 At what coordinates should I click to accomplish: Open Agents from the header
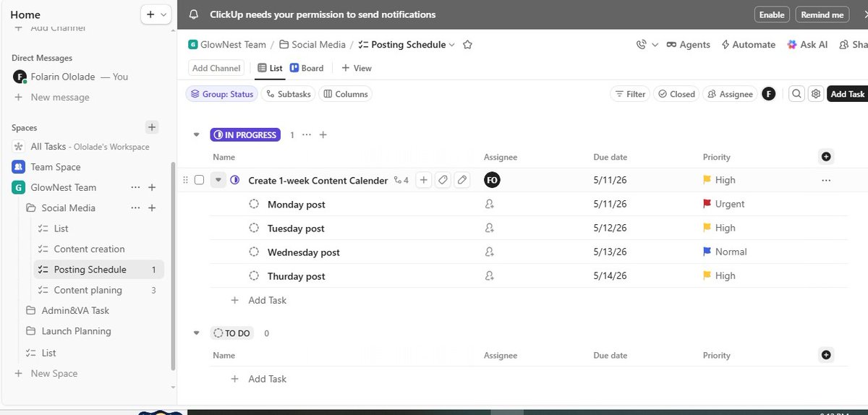coord(689,45)
